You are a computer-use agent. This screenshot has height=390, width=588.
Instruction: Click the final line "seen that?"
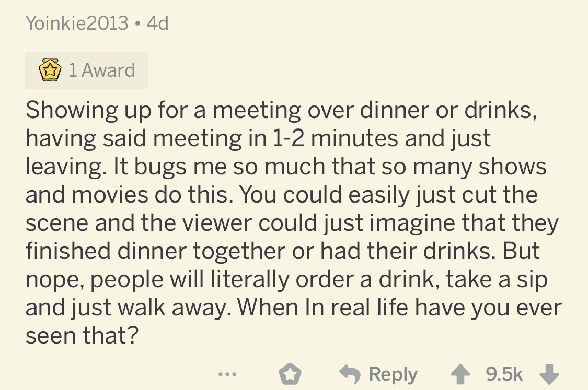[82, 336]
